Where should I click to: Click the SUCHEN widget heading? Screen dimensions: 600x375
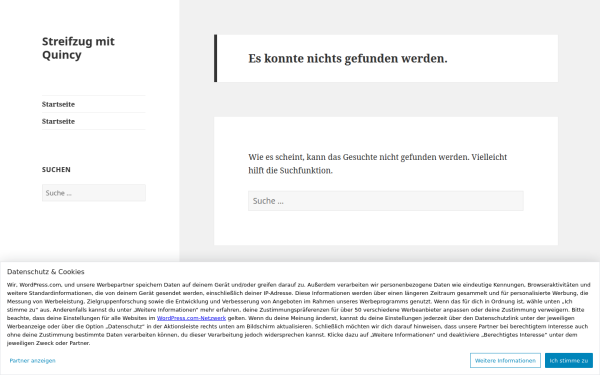pos(56,170)
